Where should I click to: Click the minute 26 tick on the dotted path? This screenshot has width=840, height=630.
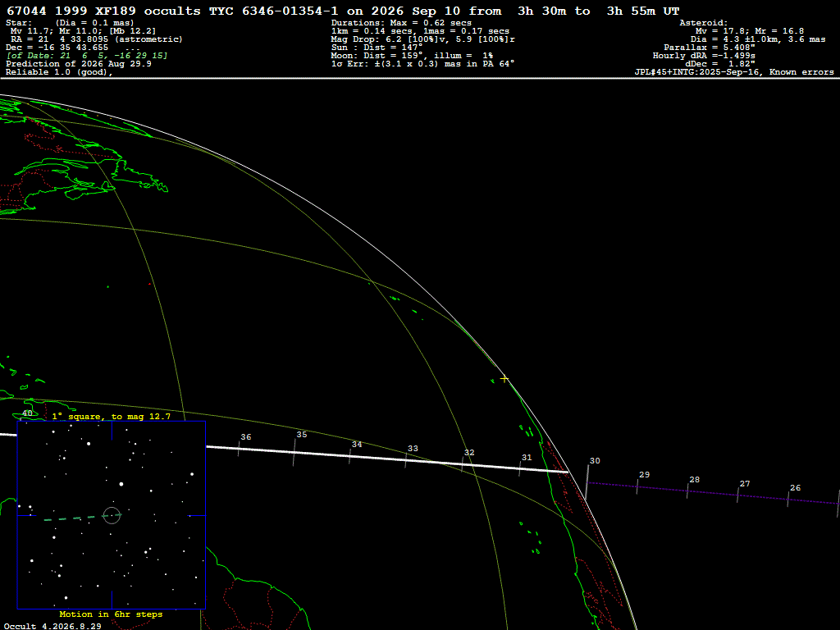[x=788, y=500]
